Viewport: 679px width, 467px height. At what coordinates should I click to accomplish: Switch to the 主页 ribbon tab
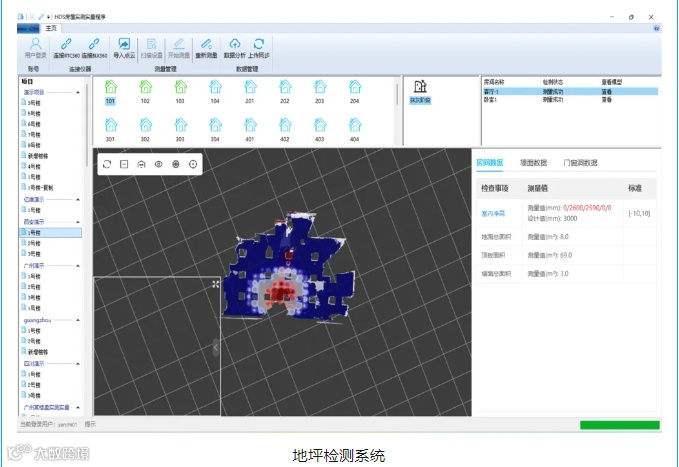tap(51, 28)
